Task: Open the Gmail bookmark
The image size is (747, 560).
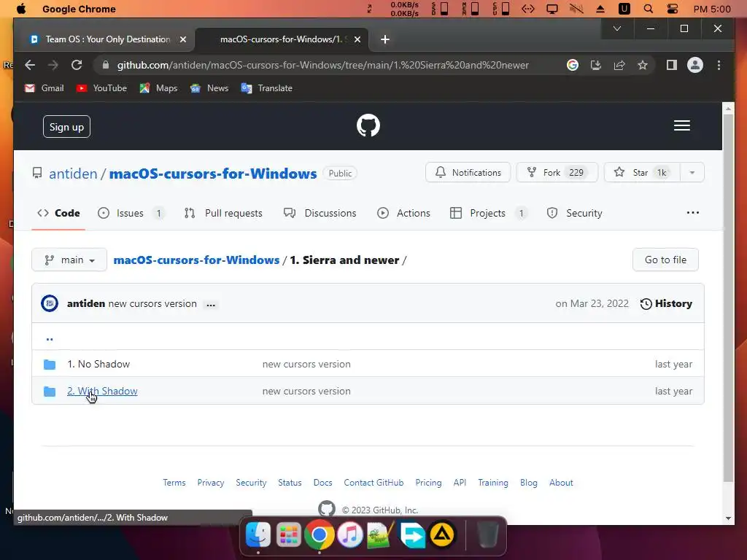Action: 44,88
